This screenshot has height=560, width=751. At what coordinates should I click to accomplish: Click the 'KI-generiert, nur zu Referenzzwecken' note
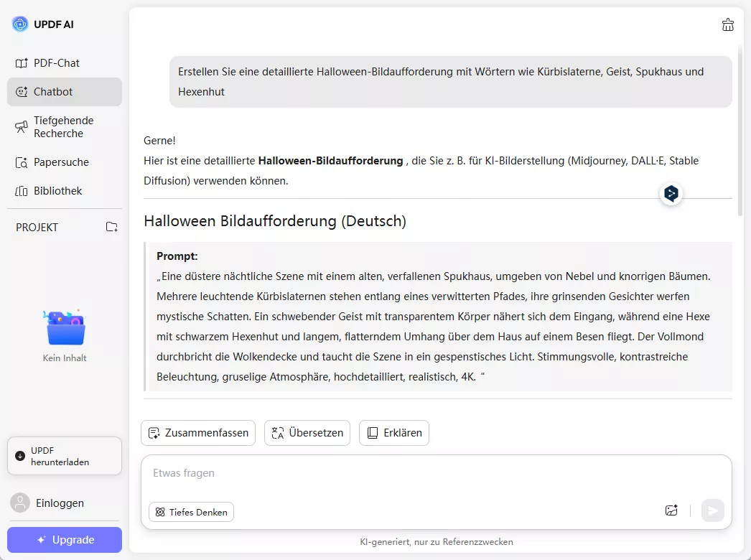point(437,542)
